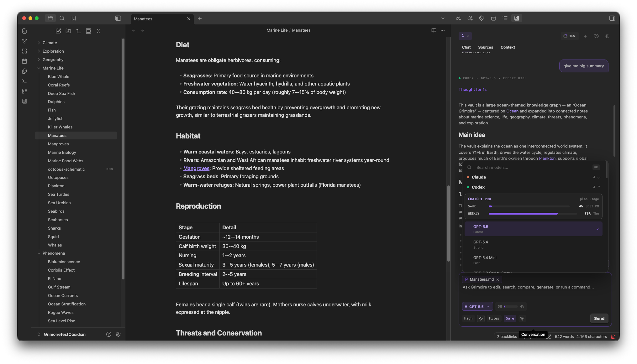Create a new folder icon

click(68, 31)
